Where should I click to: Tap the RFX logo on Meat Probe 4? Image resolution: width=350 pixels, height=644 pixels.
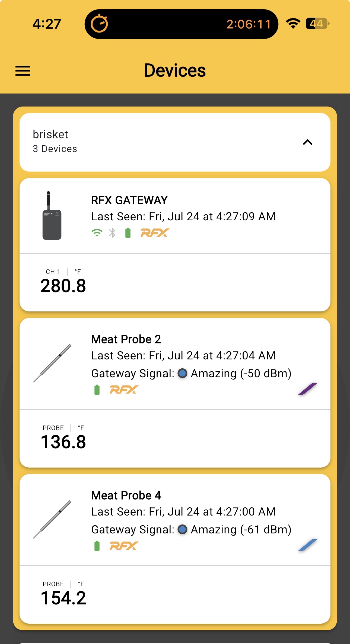(124, 546)
